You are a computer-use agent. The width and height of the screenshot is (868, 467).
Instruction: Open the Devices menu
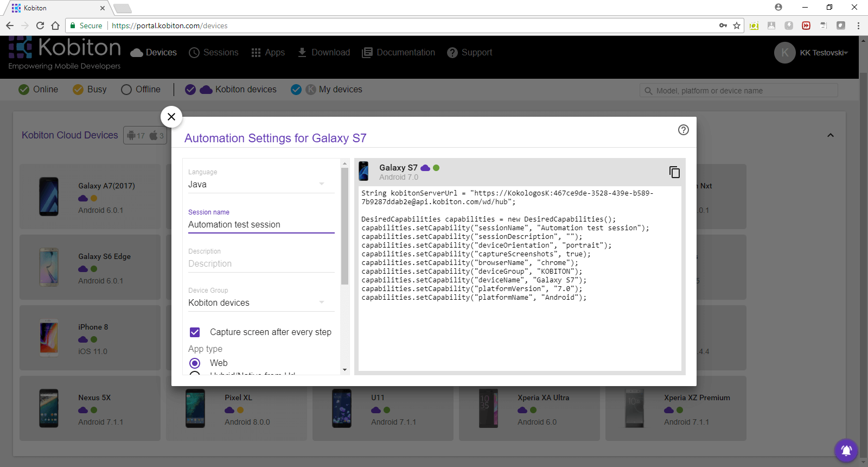[154, 53]
